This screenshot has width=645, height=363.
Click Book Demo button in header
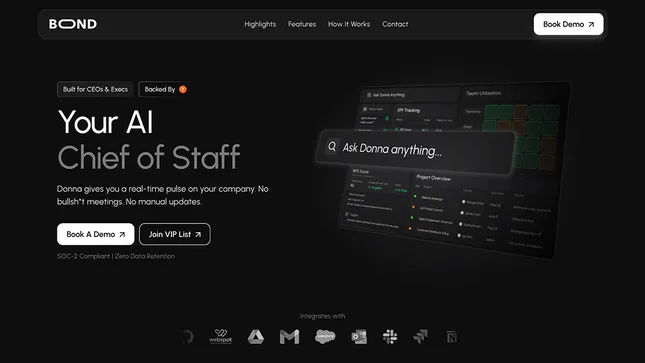coord(568,24)
